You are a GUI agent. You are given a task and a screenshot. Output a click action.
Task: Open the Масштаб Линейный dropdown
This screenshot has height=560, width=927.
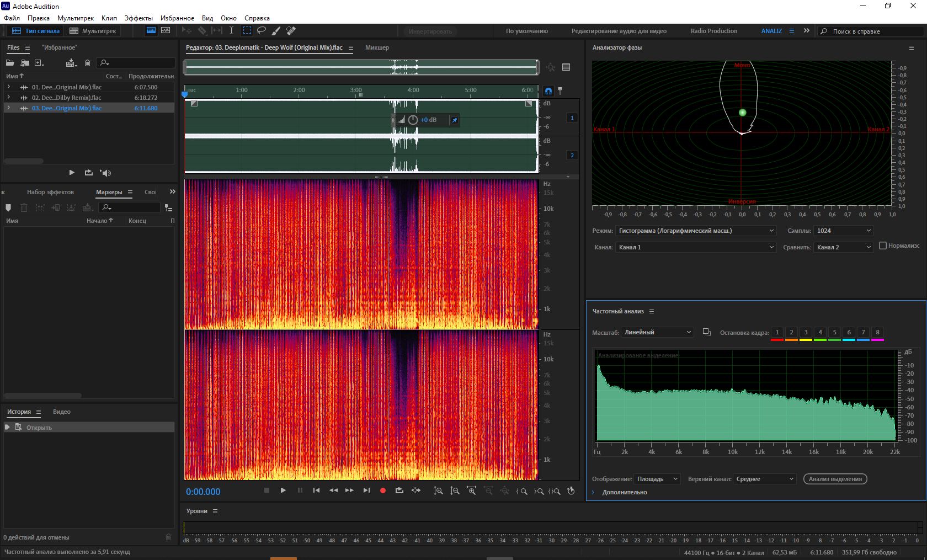pos(657,332)
